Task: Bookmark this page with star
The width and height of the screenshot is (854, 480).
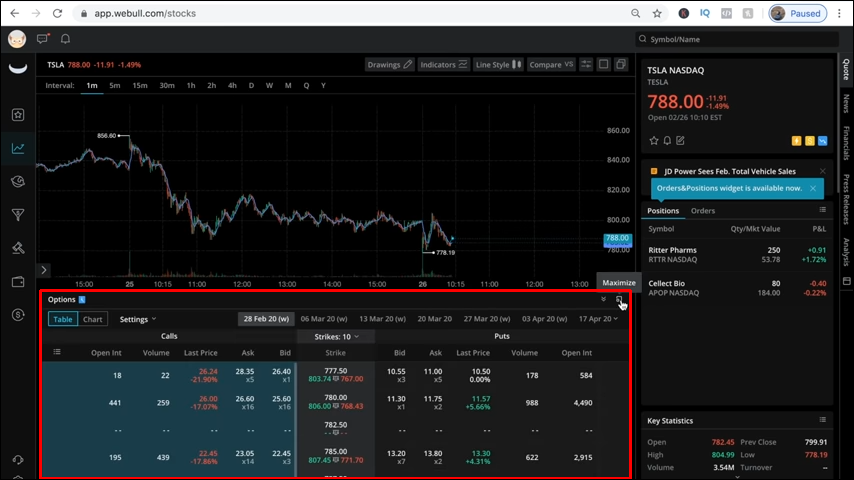Action: 657,13
